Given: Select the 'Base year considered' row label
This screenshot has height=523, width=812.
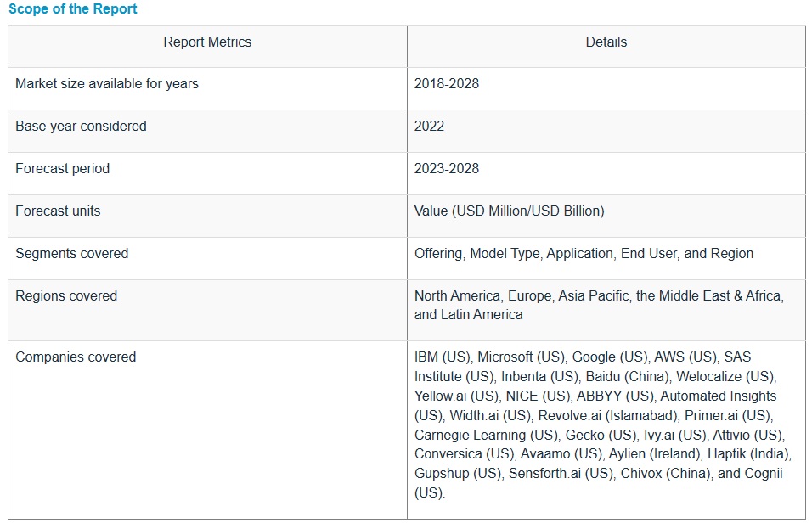Looking at the screenshot, I should click(81, 127).
